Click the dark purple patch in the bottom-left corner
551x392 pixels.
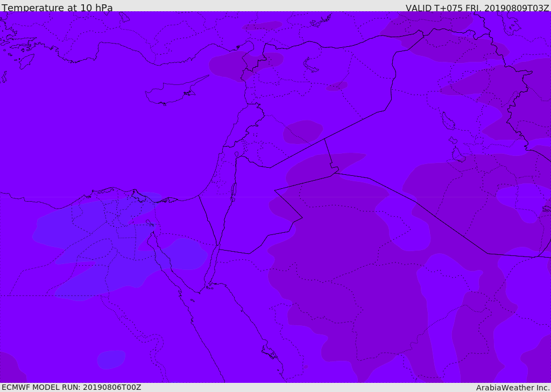pos(10,368)
